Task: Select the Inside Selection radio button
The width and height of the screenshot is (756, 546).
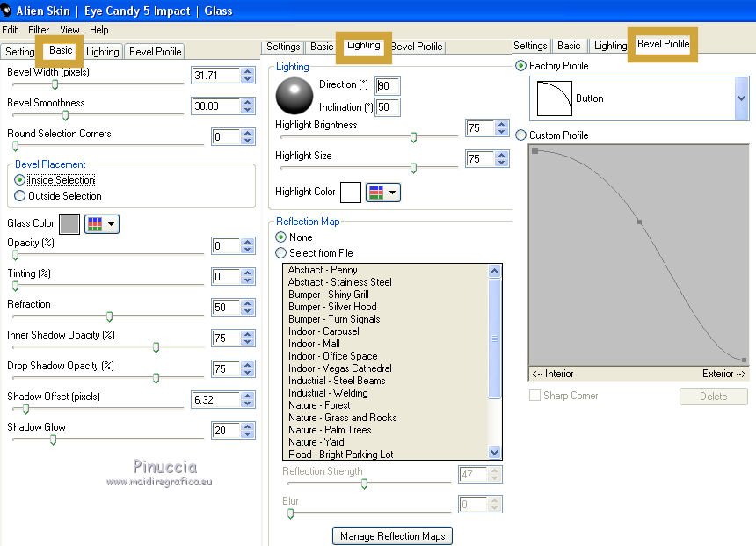Action: (20, 180)
